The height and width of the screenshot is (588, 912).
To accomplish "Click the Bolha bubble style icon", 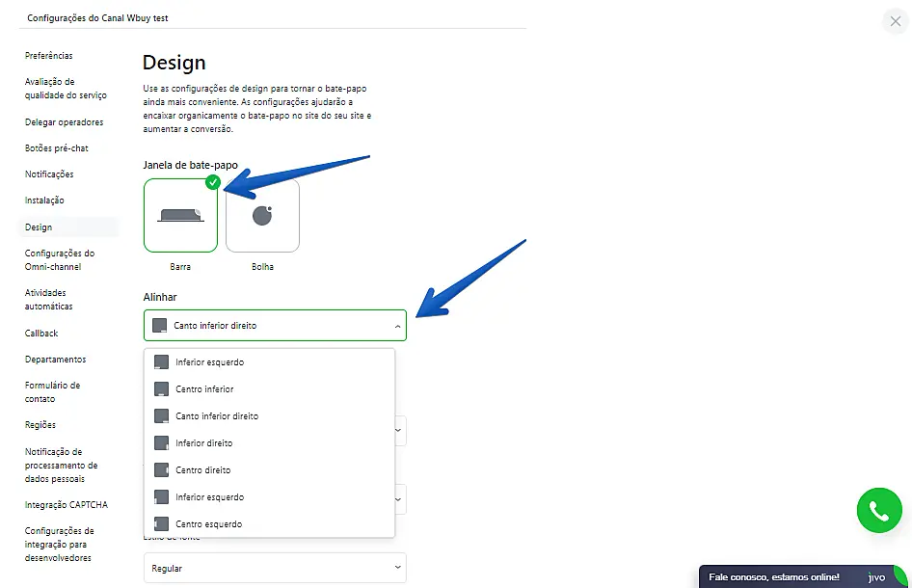I will click(x=262, y=216).
